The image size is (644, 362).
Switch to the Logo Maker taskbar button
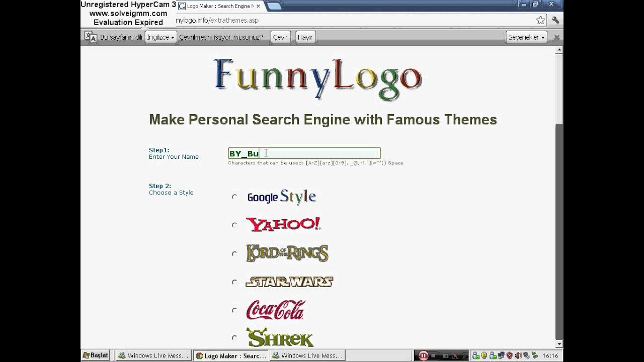click(231, 355)
